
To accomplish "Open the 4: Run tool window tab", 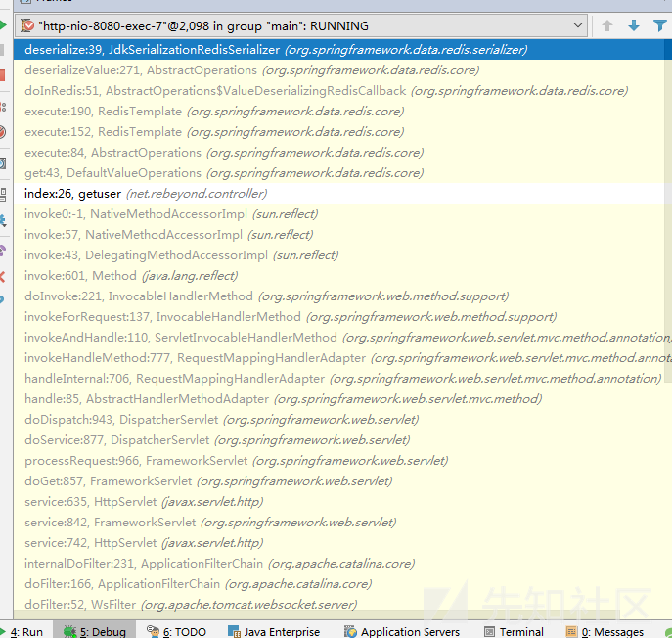I will coord(23,631).
